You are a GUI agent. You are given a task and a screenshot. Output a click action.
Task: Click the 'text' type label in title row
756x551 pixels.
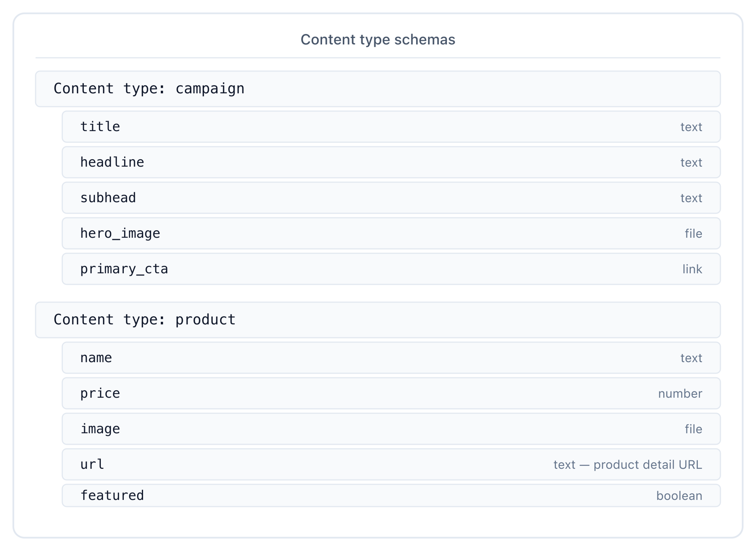(691, 127)
